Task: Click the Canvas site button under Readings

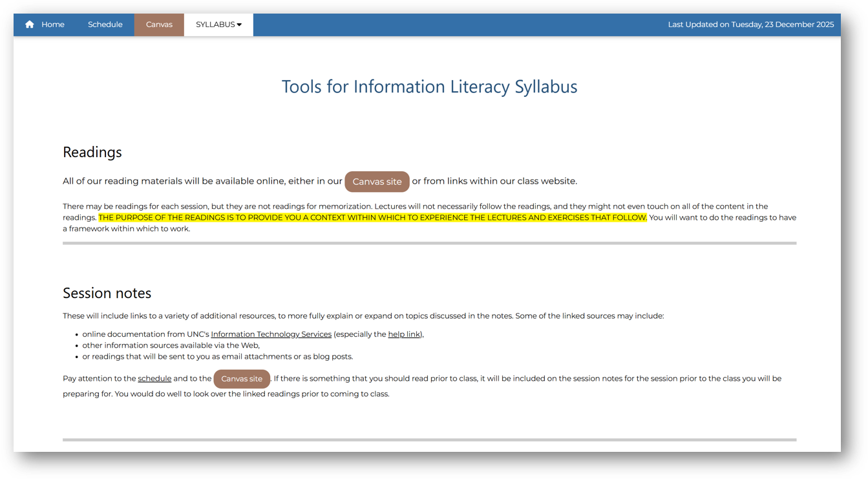Action: pos(377,182)
